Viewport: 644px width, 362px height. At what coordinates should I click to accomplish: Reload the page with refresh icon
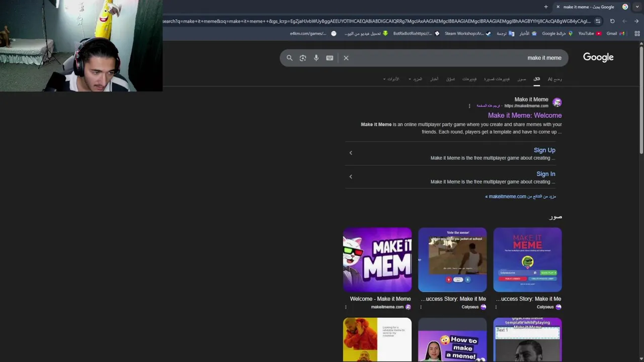pos(612,21)
